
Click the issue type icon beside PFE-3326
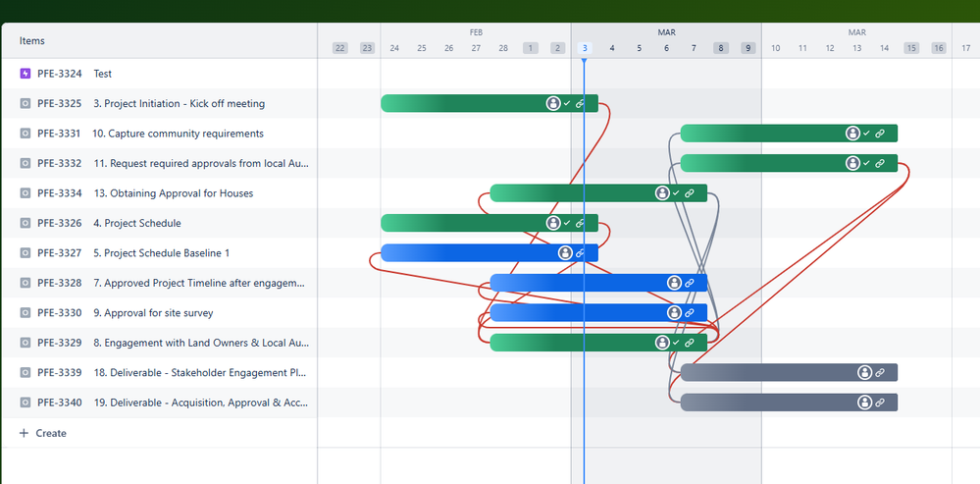tap(25, 223)
